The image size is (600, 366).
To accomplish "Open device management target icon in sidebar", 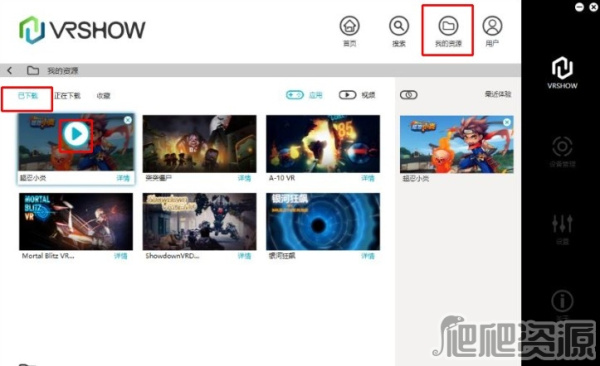I will point(562,147).
